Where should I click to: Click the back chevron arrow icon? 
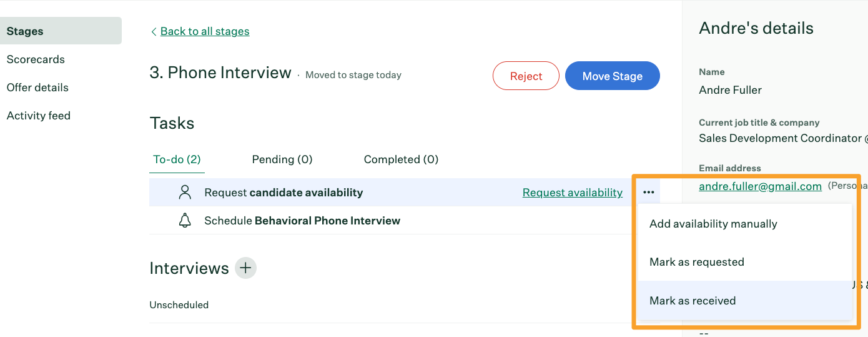pos(154,31)
